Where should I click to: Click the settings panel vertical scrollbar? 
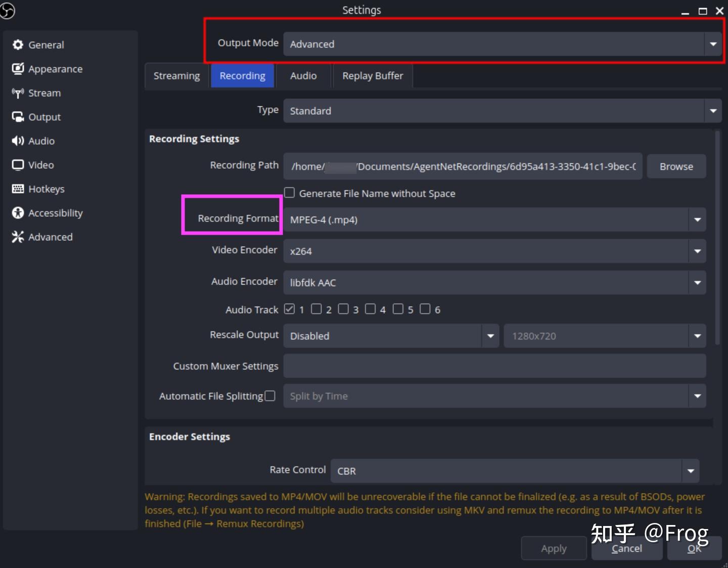717,238
